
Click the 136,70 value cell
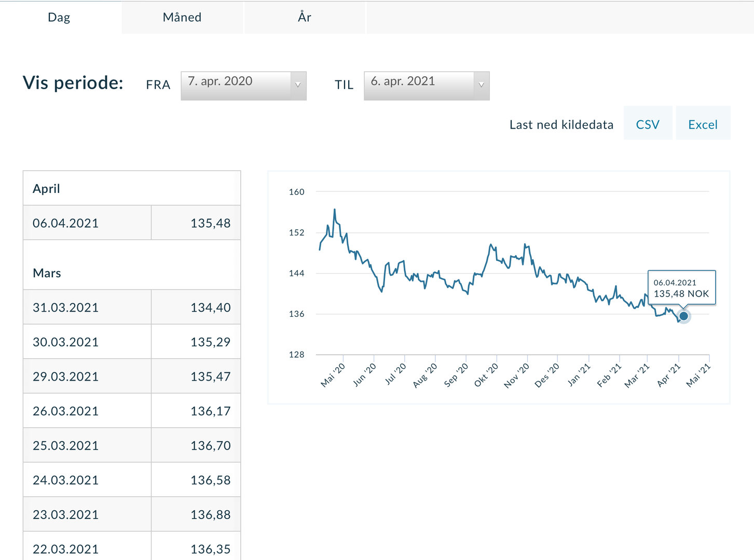coord(210,445)
